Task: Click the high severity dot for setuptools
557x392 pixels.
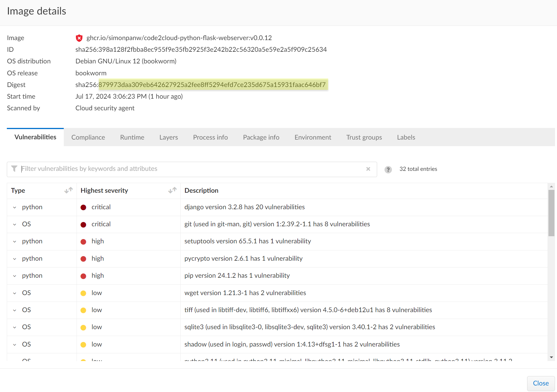Action: 83,242
